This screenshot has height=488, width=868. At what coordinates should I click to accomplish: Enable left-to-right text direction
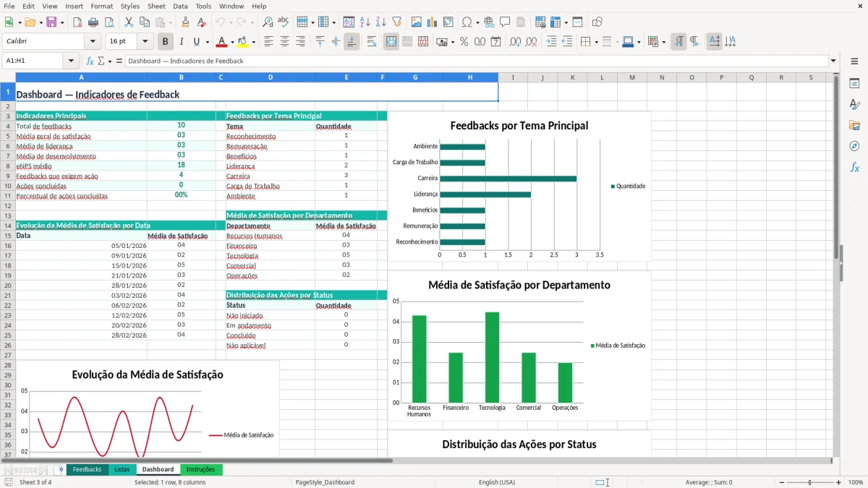tap(678, 42)
